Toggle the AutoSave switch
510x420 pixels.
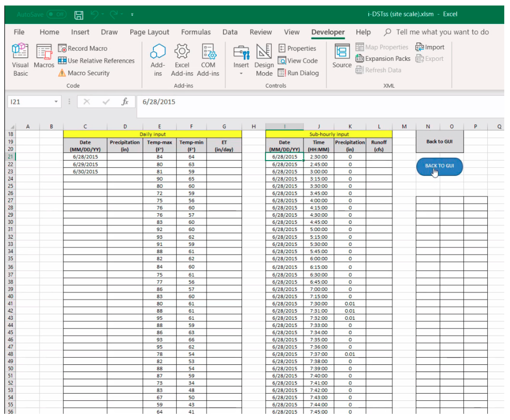(57, 14)
